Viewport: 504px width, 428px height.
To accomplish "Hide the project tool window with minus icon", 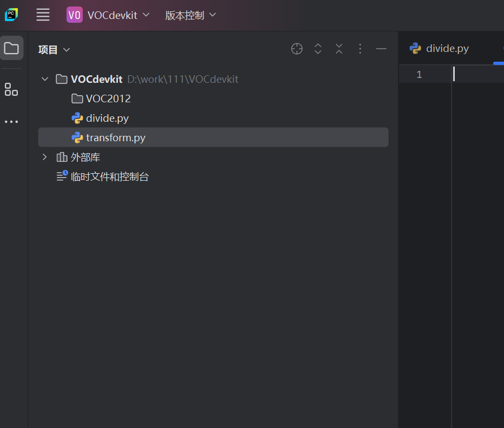I will [381, 49].
